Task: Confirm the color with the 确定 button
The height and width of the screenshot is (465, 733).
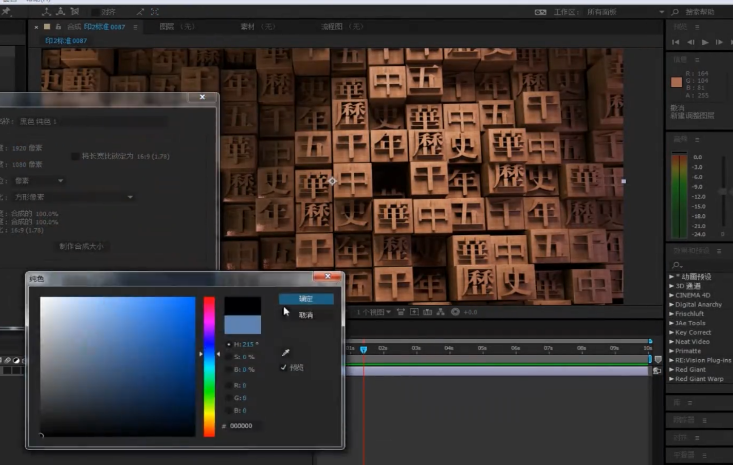Action: [x=306, y=298]
